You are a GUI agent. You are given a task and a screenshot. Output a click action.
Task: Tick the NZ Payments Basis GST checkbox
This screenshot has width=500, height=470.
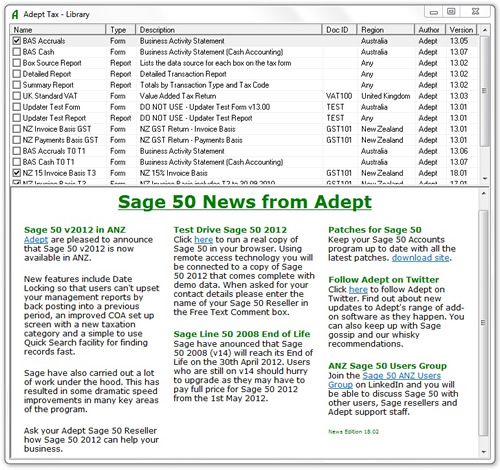click(16, 140)
